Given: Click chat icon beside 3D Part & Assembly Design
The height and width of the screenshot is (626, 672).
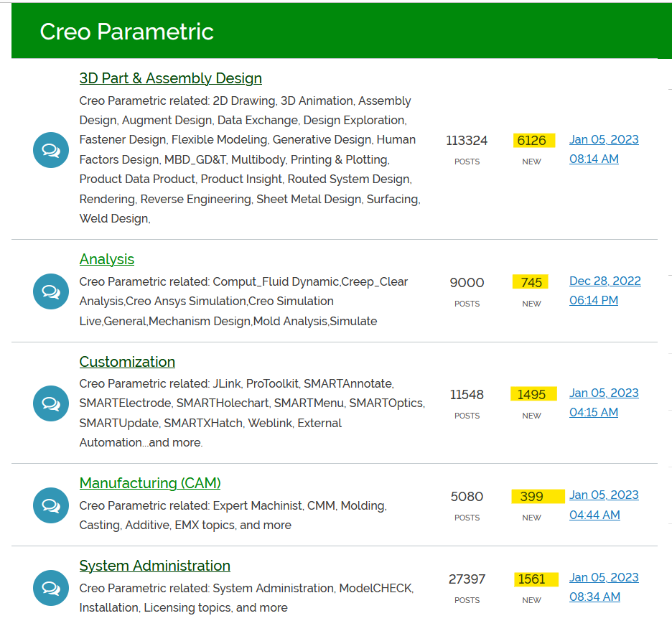Looking at the screenshot, I should [51, 150].
